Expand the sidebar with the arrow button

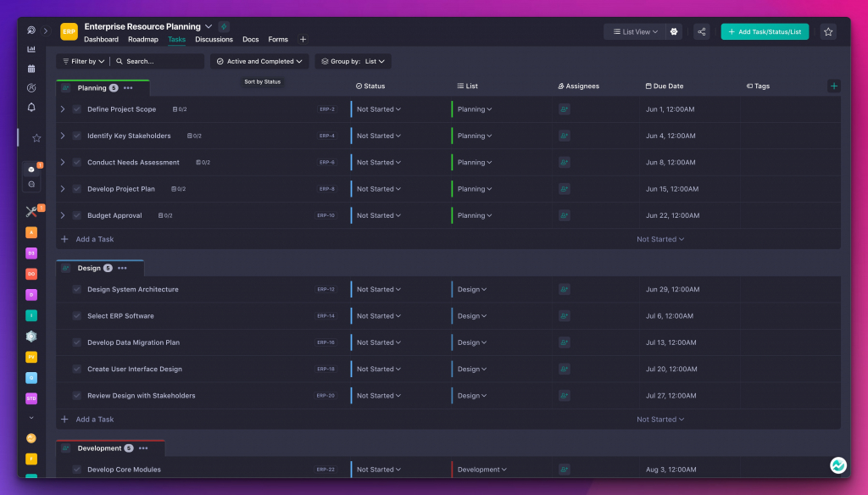pos(46,31)
